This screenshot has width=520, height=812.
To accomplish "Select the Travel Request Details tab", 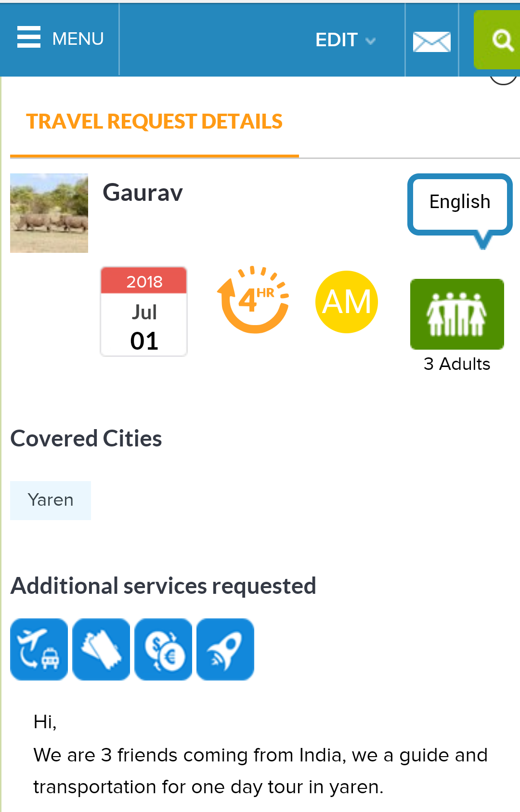I will point(155,122).
